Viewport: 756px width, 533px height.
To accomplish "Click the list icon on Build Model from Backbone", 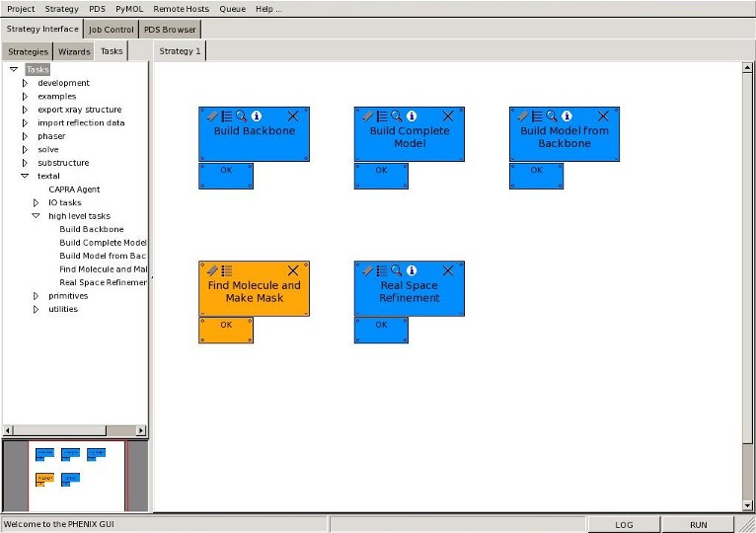I will [x=538, y=115].
